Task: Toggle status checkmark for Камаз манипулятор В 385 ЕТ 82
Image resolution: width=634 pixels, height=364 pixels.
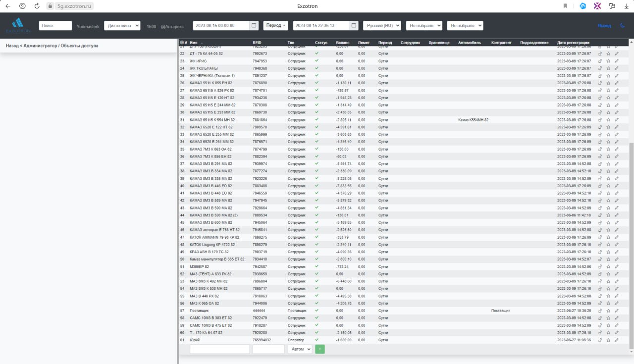Action: [317, 259]
